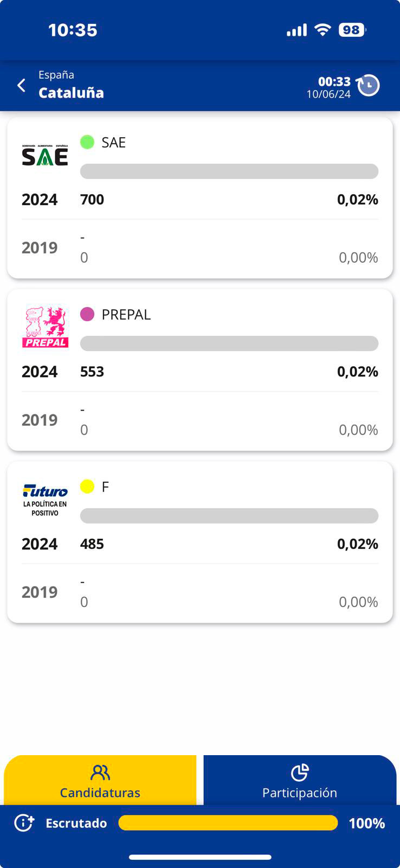
Task: Tap the PREPAL 2024 votes count 553
Action: point(92,372)
